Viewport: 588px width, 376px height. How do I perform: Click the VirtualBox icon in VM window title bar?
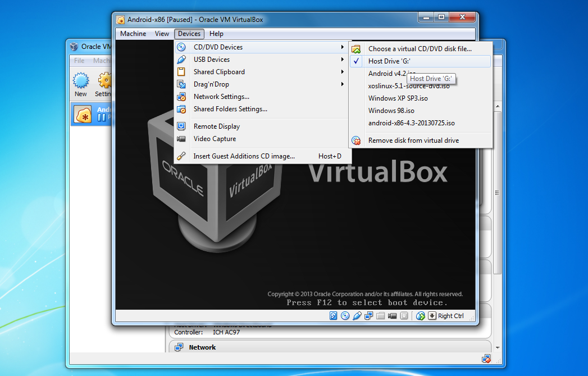(x=120, y=20)
